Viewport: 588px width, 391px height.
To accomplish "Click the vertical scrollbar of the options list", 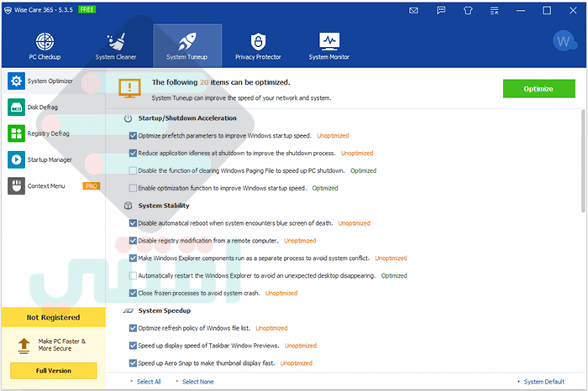I will pyautogui.click(x=583, y=161).
